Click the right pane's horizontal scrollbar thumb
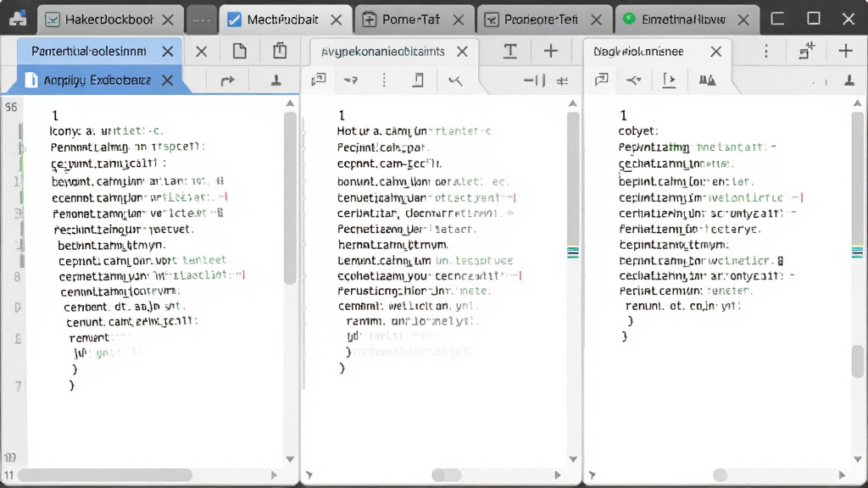868x488 pixels. [x=721, y=474]
